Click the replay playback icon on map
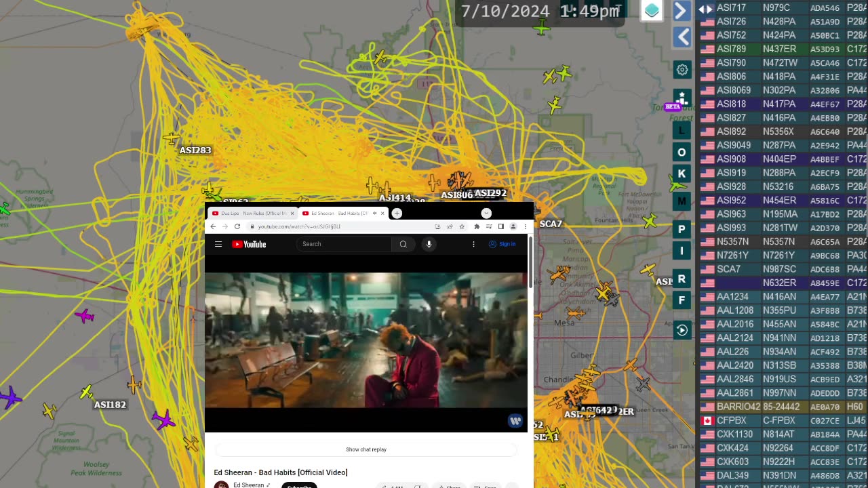This screenshot has width=868, height=488. click(682, 330)
